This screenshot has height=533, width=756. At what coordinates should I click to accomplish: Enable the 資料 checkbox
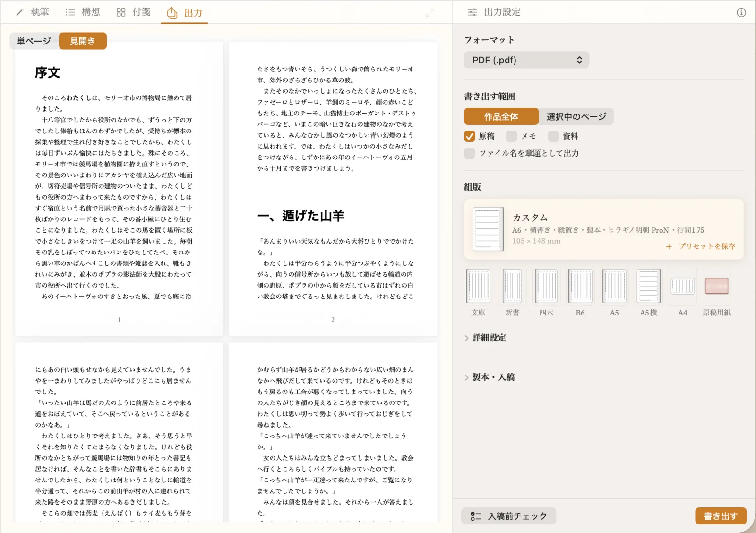click(x=553, y=136)
